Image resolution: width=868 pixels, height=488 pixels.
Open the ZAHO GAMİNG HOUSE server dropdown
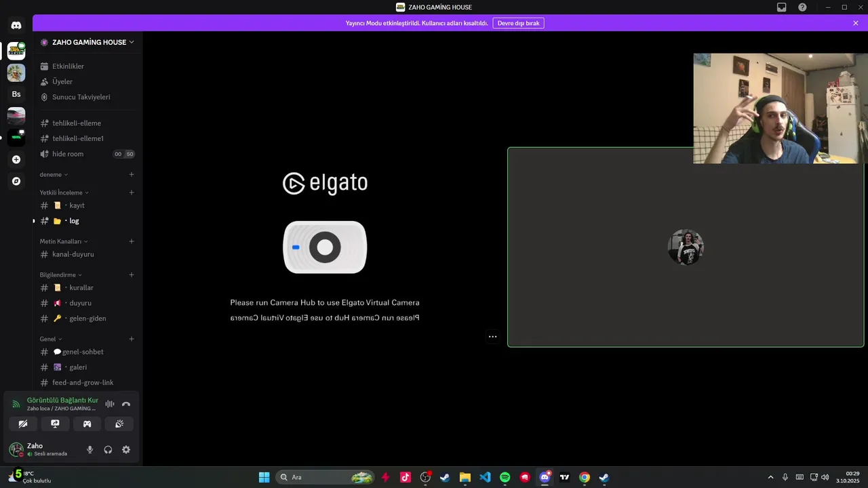click(87, 42)
